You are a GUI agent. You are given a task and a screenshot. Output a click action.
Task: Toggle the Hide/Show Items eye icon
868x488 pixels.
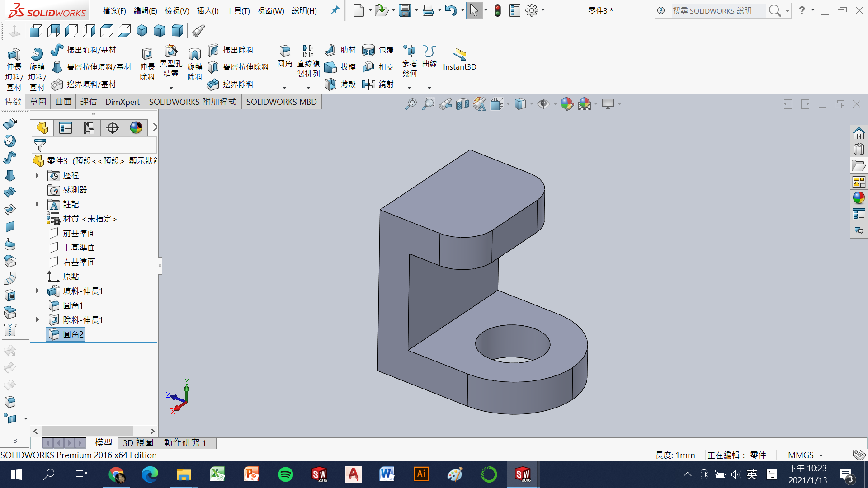point(543,104)
